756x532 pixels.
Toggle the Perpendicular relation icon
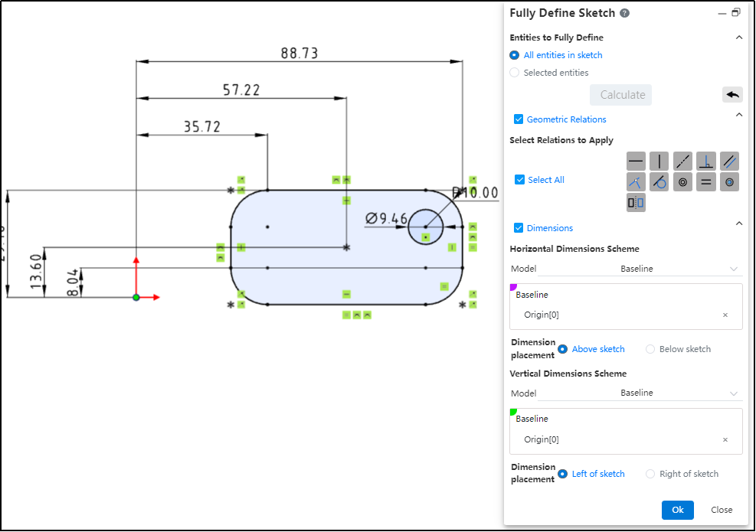pyautogui.click(x=706, y=161)
